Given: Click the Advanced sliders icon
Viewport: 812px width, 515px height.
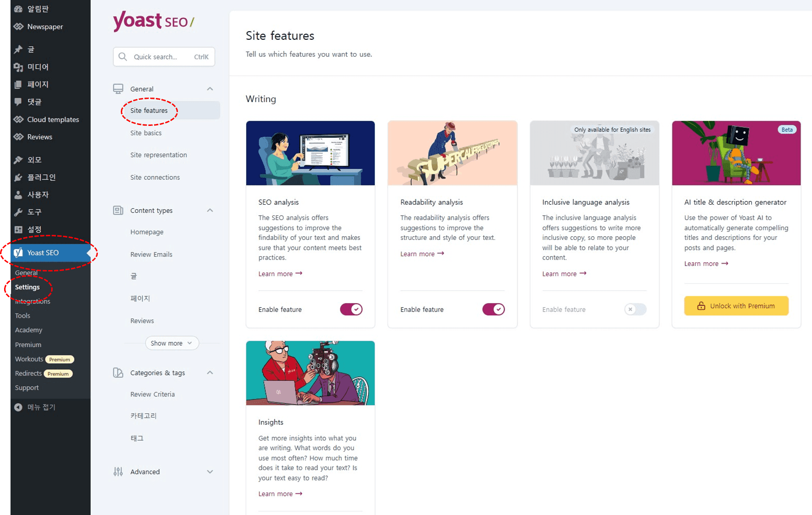Looking at the screenshot, I should pyautogui.click(x=118, y=472).
